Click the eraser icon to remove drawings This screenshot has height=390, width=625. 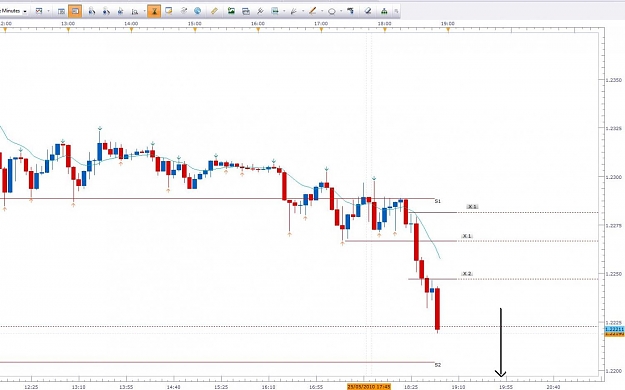(x=368, y=11)
